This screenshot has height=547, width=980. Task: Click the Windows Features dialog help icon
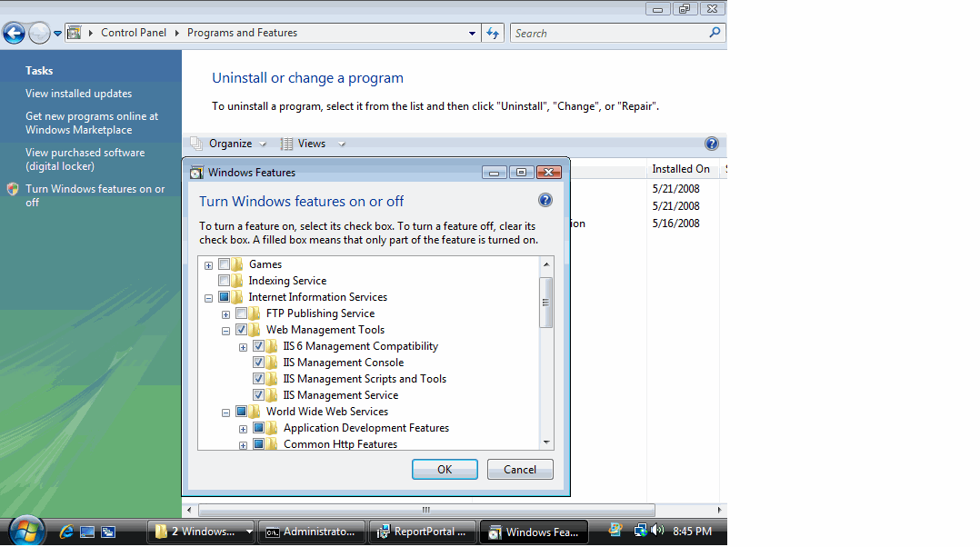coord(545,200)
